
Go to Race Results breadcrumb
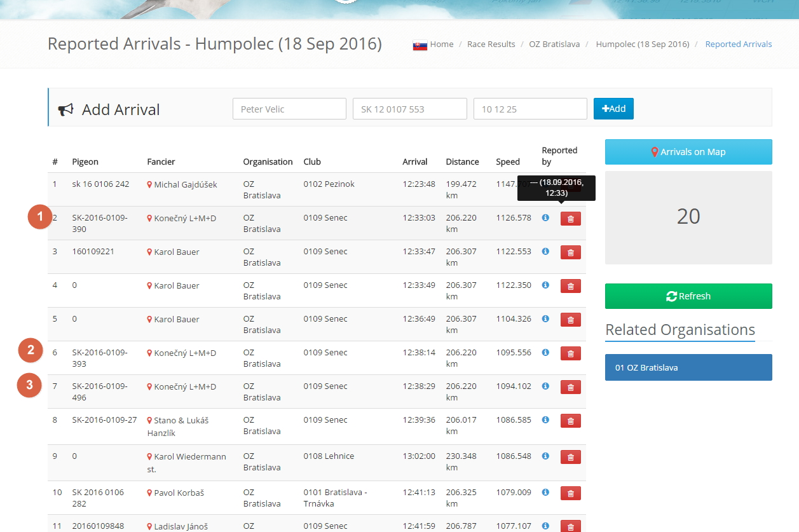click(491, 44)
